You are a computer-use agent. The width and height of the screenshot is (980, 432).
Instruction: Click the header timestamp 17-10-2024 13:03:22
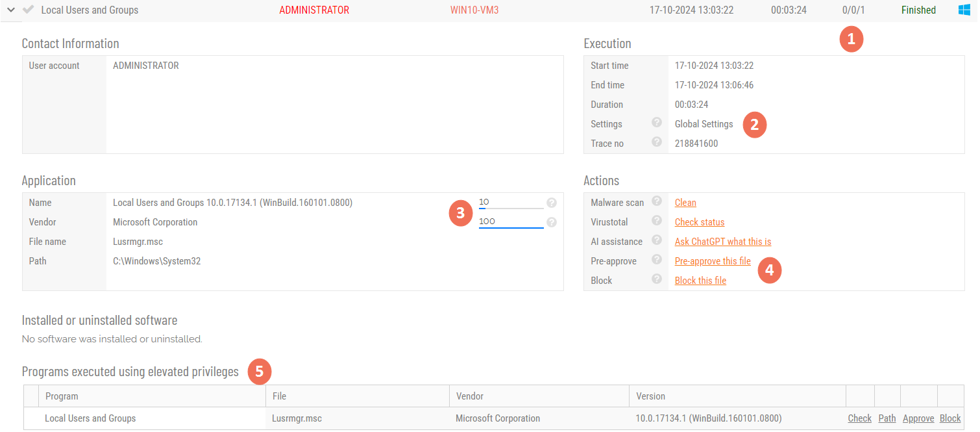click(692, 10)
